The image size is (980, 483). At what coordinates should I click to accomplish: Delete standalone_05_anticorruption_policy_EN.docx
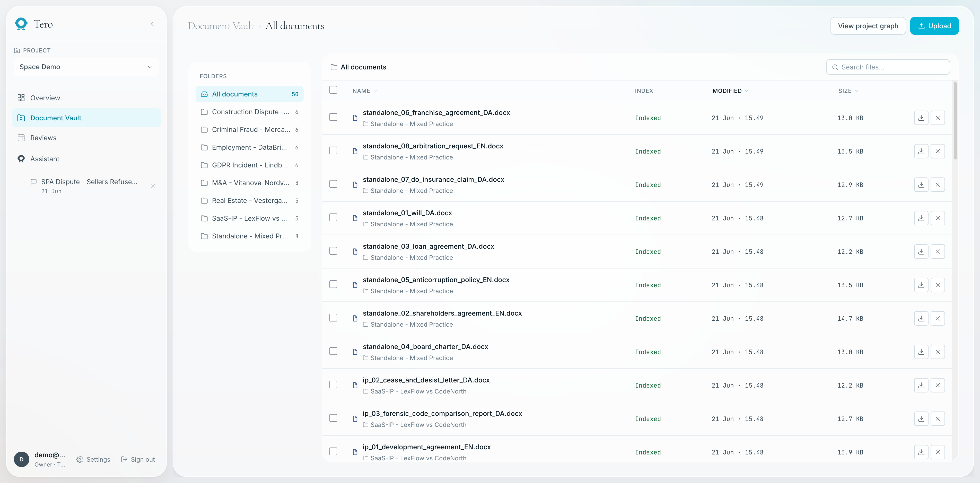937,285
